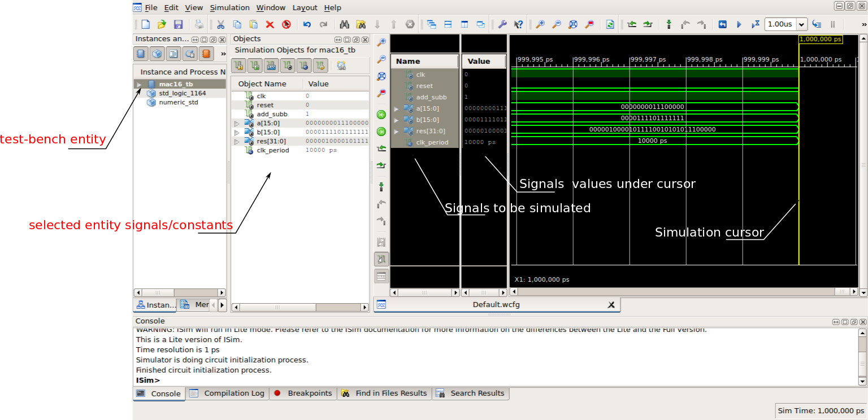Toggle the output ports filter in Objects
Image resolution: width=868 pixels, height=420 pixels.
click(x=255, y=66)
